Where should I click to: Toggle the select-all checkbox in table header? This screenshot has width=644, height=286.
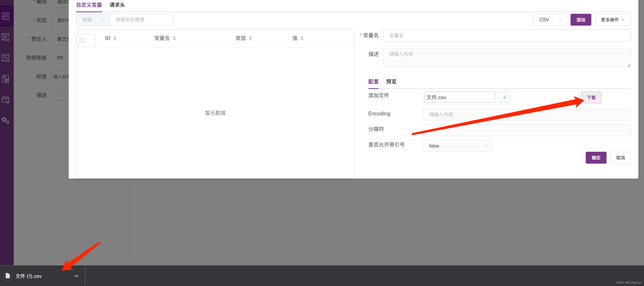click(82, 40)
